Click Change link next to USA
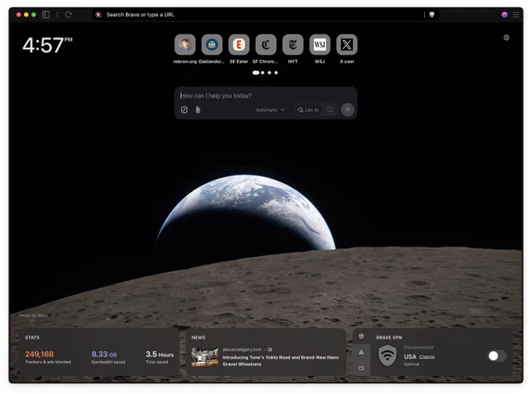Screen dimensions: 532x394 [x=427, y=356]
